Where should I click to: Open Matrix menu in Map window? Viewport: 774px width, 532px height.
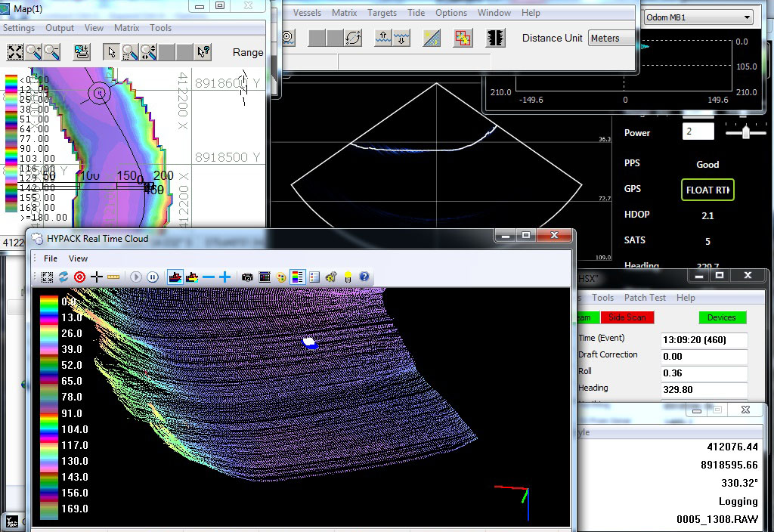point(127,28)
